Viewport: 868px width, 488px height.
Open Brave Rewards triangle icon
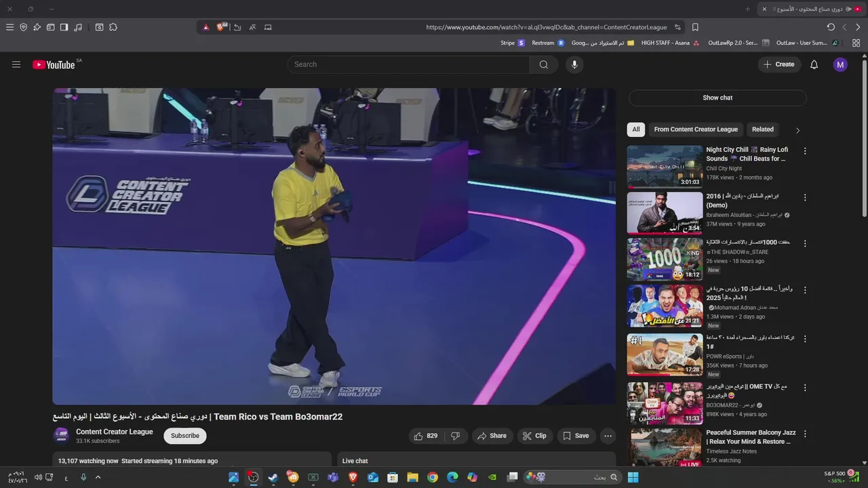click(206, 27)
